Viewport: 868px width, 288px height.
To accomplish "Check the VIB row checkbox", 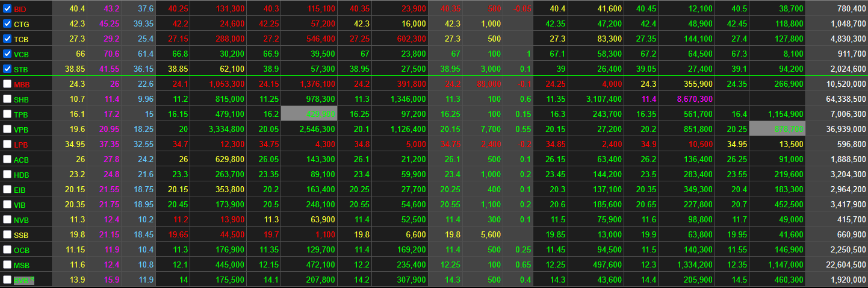I will [7, 204].
